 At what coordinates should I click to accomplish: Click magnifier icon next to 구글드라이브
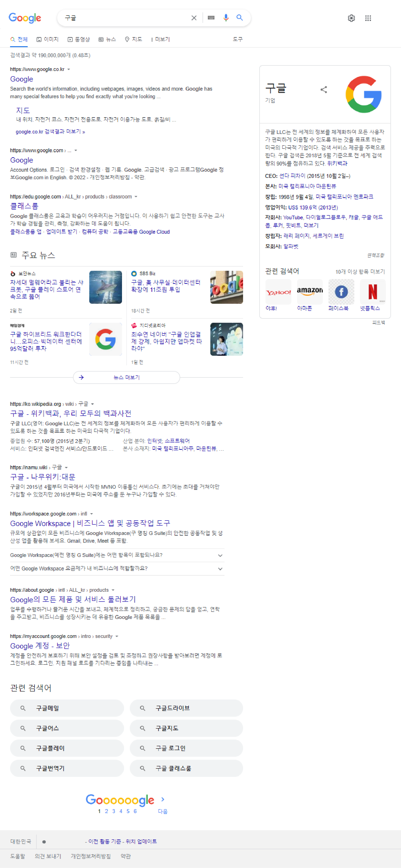(143, 708)
